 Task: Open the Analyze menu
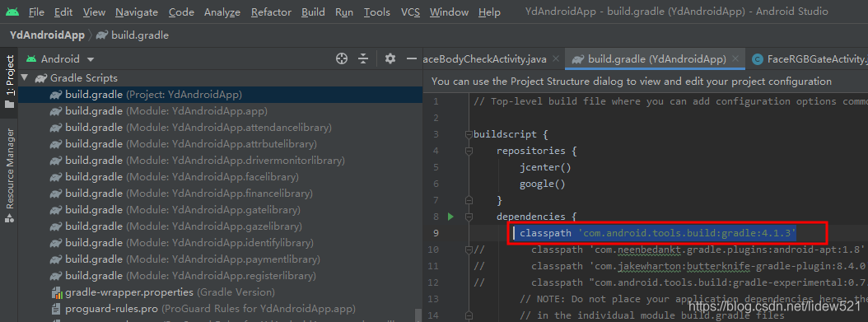click(222, 12)
